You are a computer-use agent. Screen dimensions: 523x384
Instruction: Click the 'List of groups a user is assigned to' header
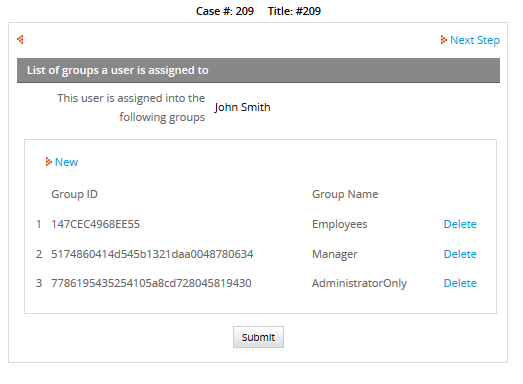(x=258, y=70)
